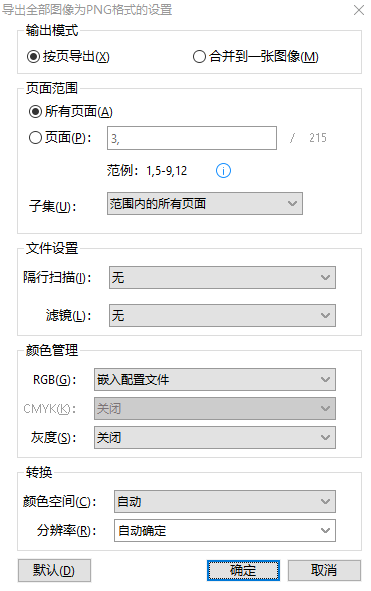Click the chevron arrow of 分辨率 combo box
The height and width of the screenshot is (591, 371).
click(x=325, y=531)
